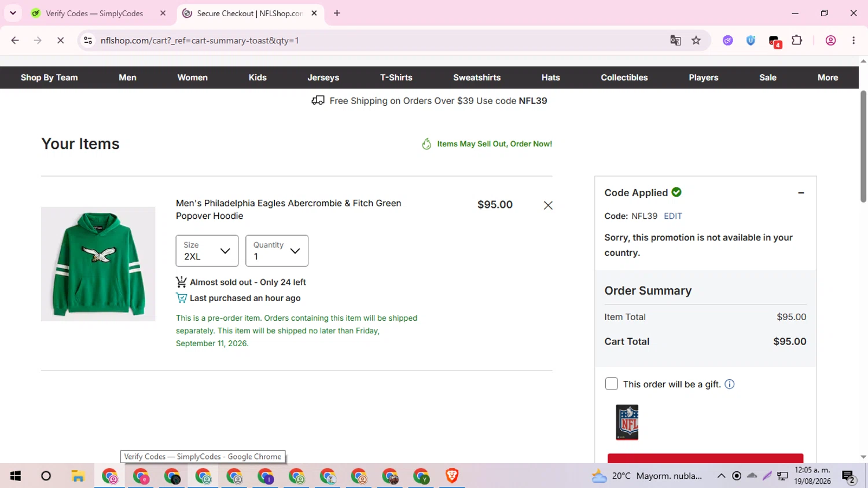Open the weather widget showing 20°C

[x=646, y=476]
